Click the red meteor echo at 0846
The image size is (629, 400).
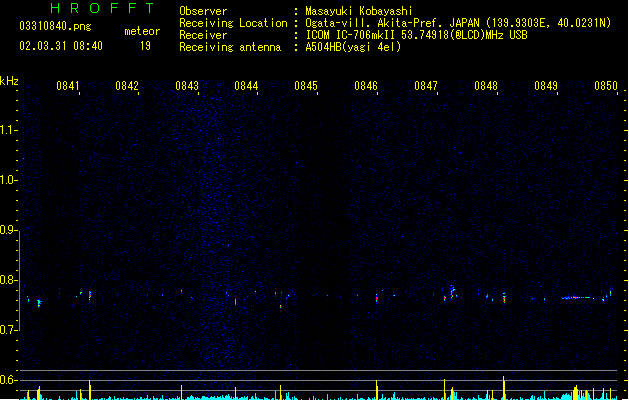pyautogui.click(x=377, y=299)
